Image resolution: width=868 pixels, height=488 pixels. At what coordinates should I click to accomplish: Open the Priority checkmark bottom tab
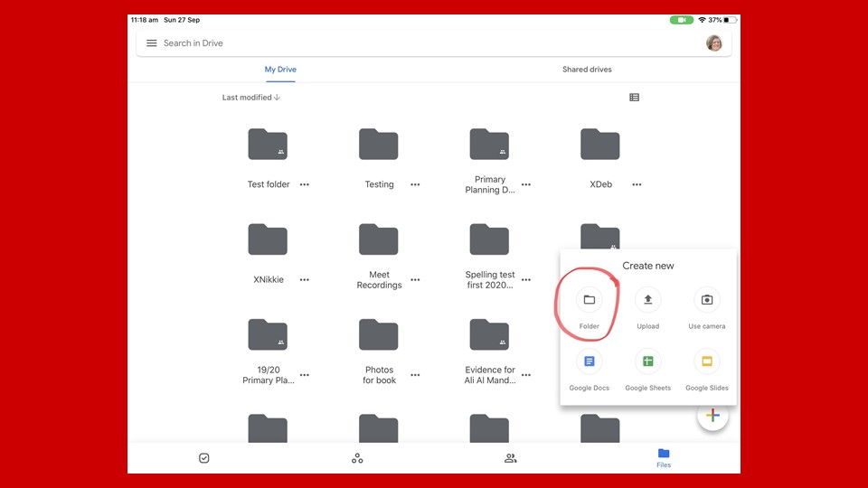[x=204, y=458]
